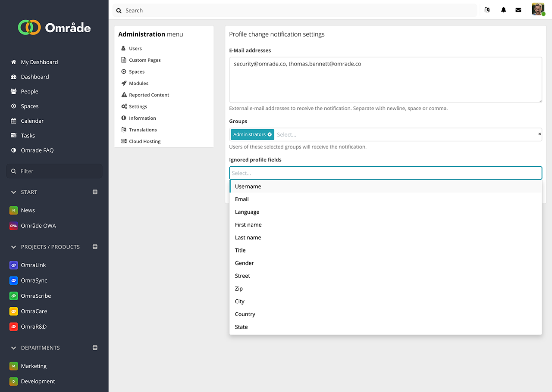Open Omrade FAQ from sidebar
552x392 pixels.
tap(37, 150)
